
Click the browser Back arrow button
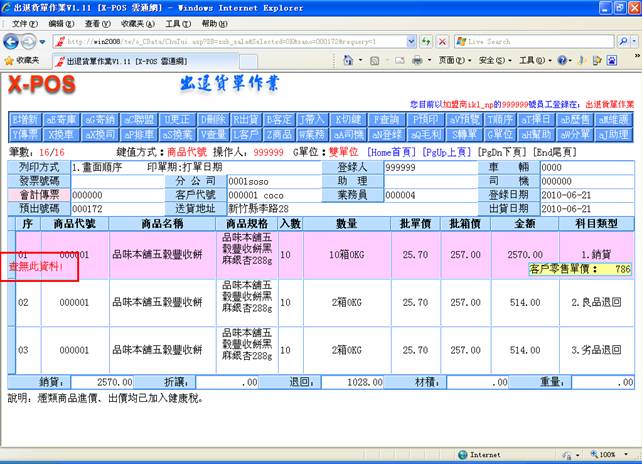click(x=12, y=41)
